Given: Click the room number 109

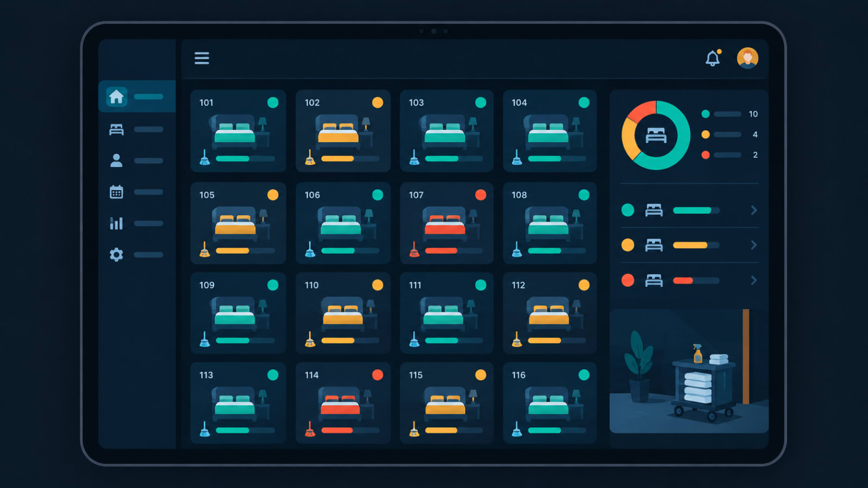Looking at the screenshot, I should [x=207, y=285].
